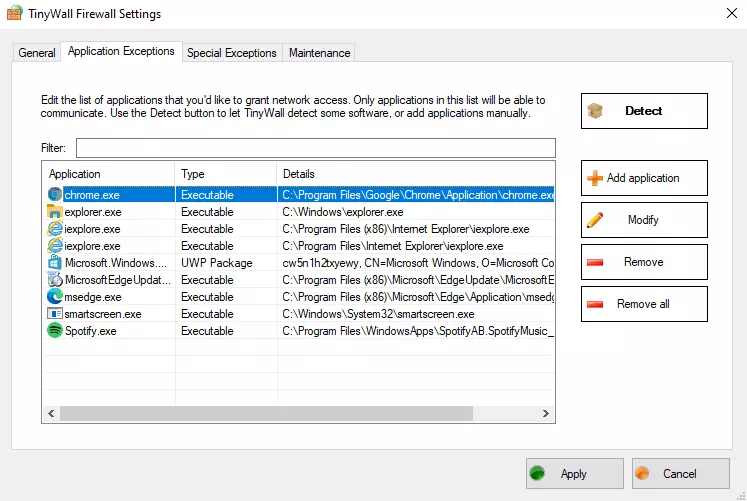Screen dimensions: 747x501
Task: Open the Special Exceptions tab
Action: pos(232,52)
